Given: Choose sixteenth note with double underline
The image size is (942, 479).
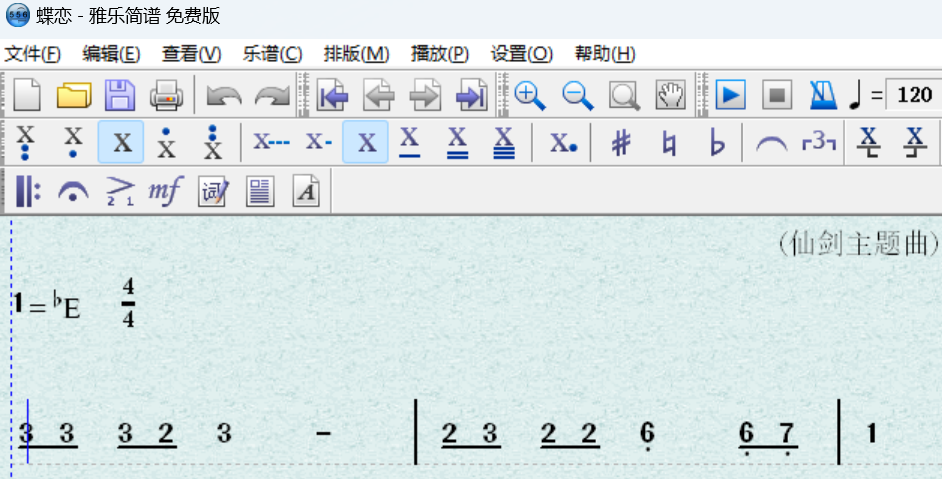Looking at the screenshot, I should coord(457,142).
